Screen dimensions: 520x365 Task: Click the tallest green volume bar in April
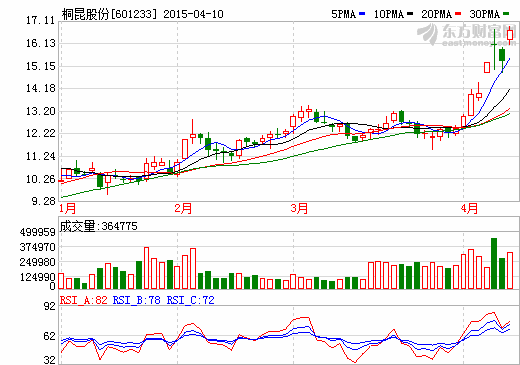pyautogui.click(x=494, y=263)
